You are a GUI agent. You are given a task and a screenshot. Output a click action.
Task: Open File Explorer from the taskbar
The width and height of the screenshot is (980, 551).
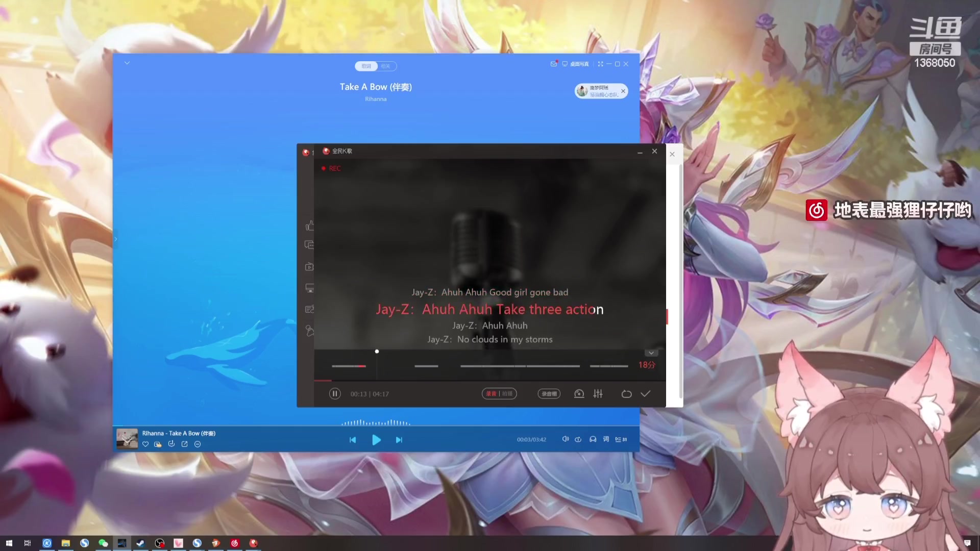point(66,543)
